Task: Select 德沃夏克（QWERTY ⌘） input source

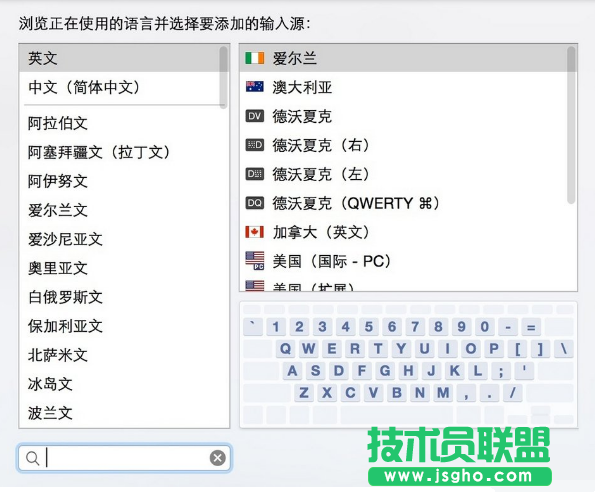Action: pyautogui.click(x=408, y=203)
